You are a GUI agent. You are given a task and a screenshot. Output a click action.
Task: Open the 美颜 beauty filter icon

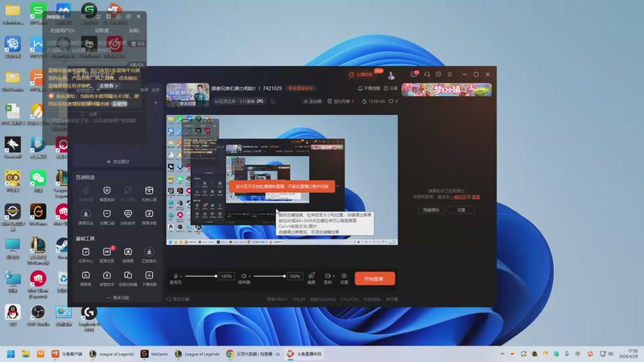point(312,278)
